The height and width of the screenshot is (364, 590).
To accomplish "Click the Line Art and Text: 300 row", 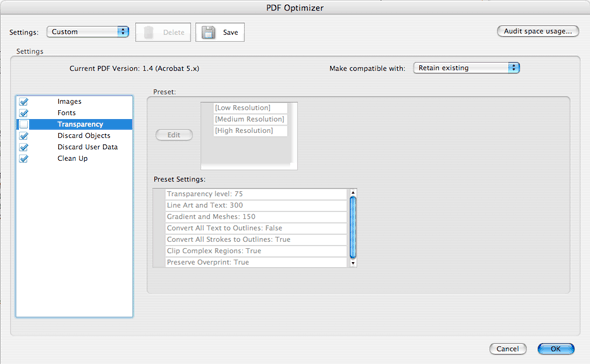I will (256, 205).
